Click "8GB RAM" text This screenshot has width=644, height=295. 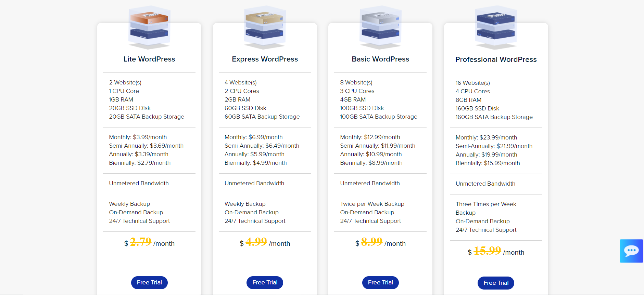pos(469,100)
